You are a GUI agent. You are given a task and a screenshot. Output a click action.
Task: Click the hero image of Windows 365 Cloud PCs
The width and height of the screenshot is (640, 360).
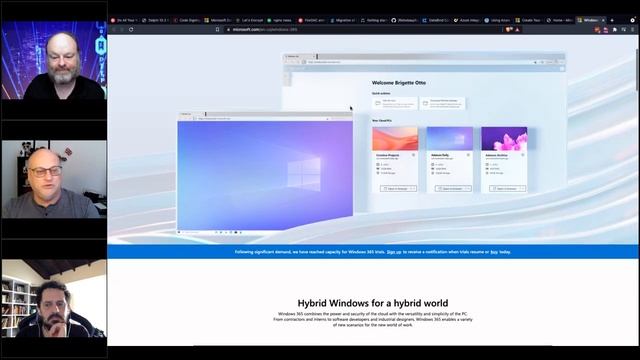pos(372,140)
